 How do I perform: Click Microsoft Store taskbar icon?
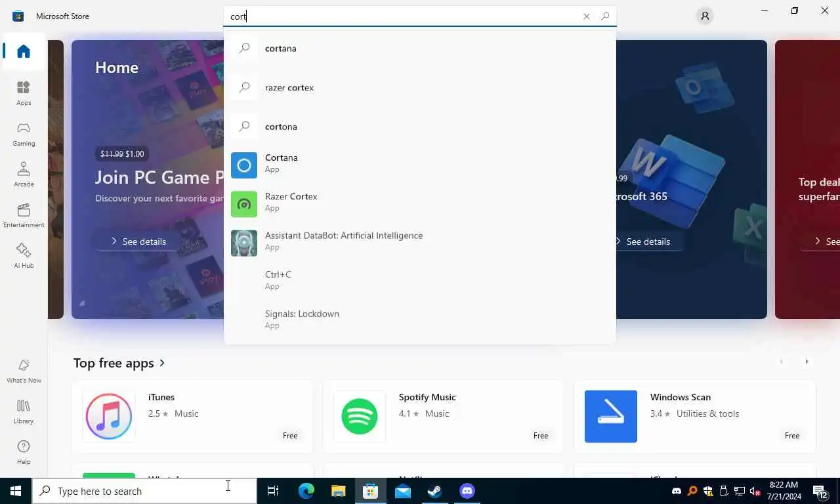click(371, 491)
